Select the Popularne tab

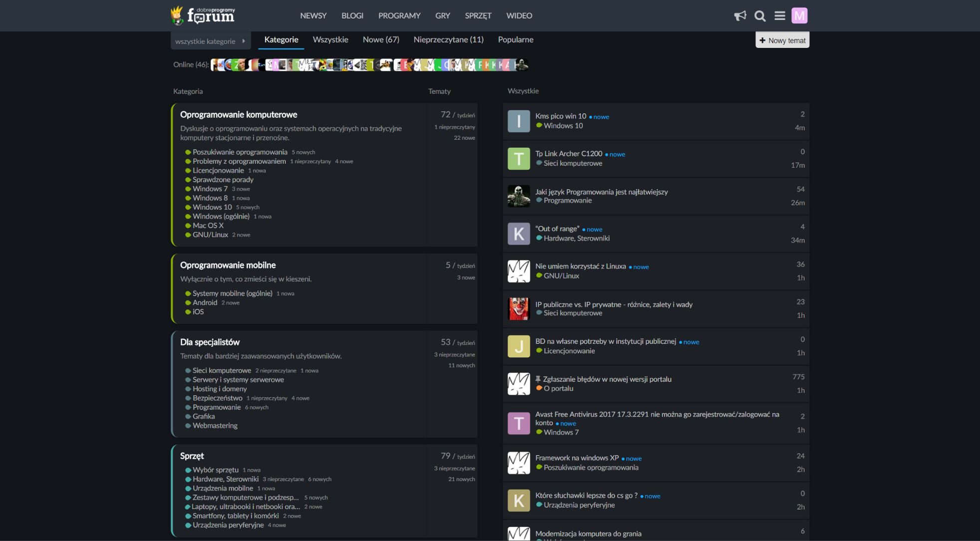click(515, 39)
